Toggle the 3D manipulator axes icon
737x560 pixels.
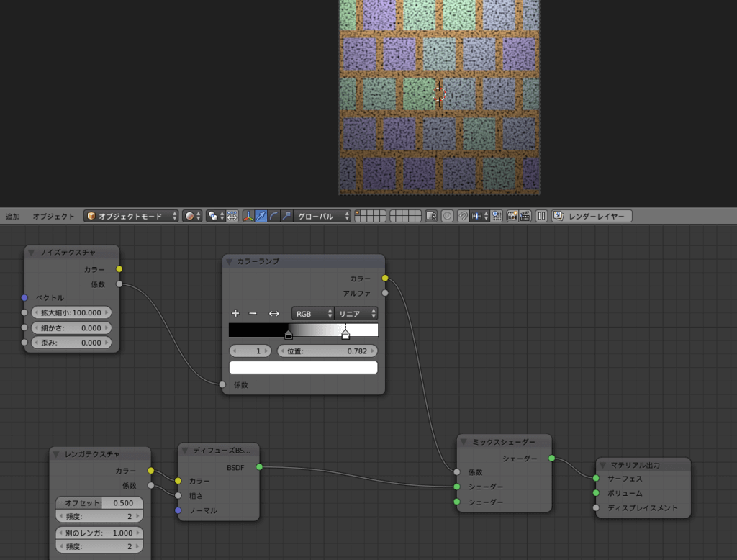tap(248, 216)
